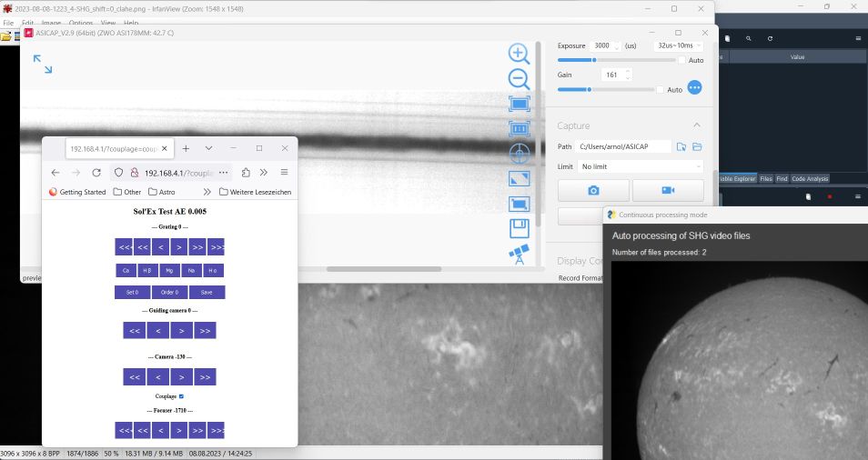Click the Order 0 button
Screen dimensions: 868x460
[169, 292]
